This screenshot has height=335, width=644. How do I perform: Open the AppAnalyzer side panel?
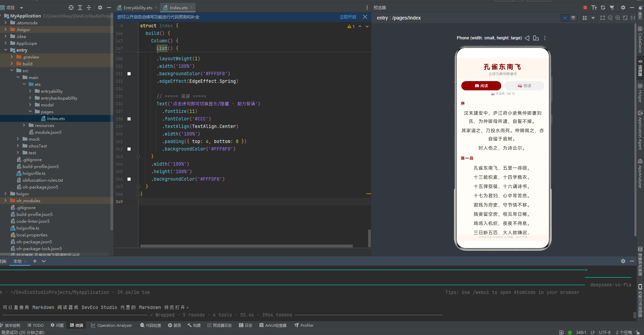[x=640, y=173]
